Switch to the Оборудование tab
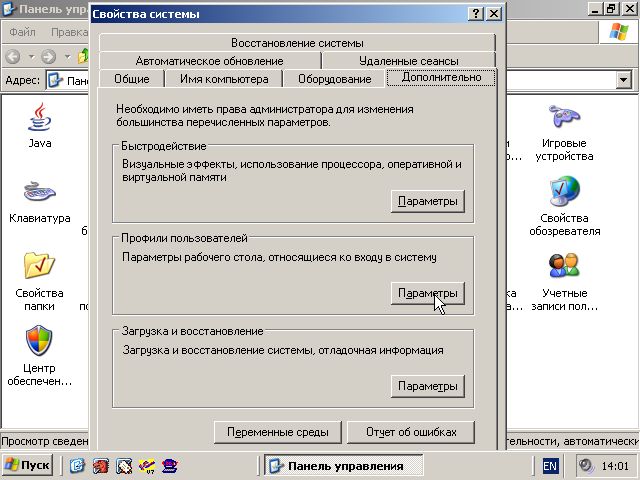The image size is (640, 480). (334, 79)
